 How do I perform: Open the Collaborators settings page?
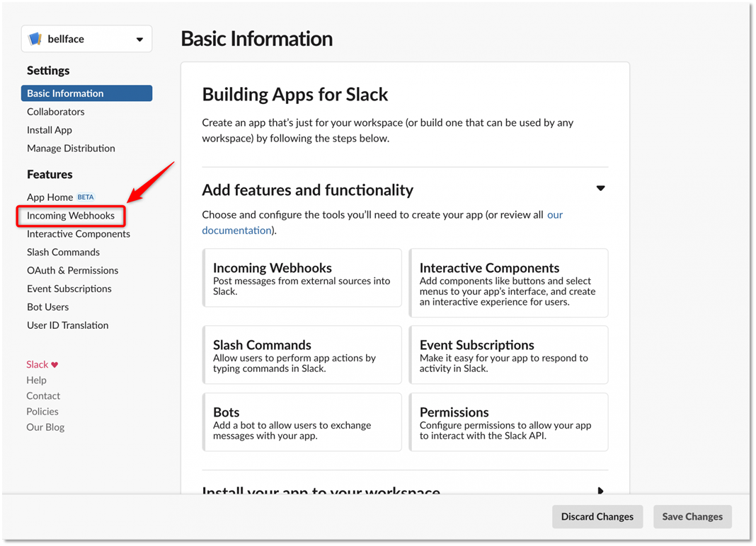click(x=55, y=112)
